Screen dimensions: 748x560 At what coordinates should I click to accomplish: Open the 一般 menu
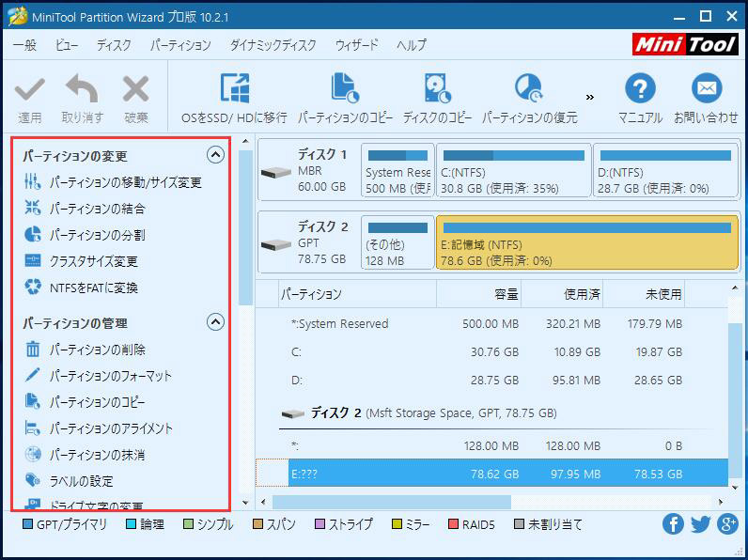click(24, 45)
